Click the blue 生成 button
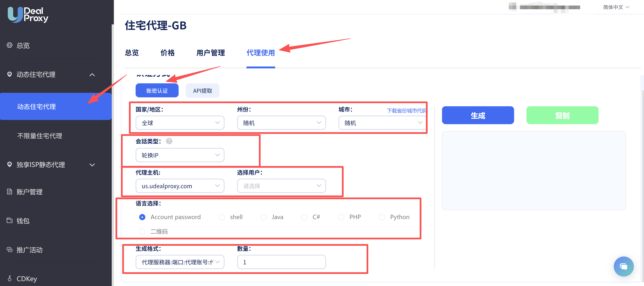Viewport: 644px width, 286px height. coord(478,115)
